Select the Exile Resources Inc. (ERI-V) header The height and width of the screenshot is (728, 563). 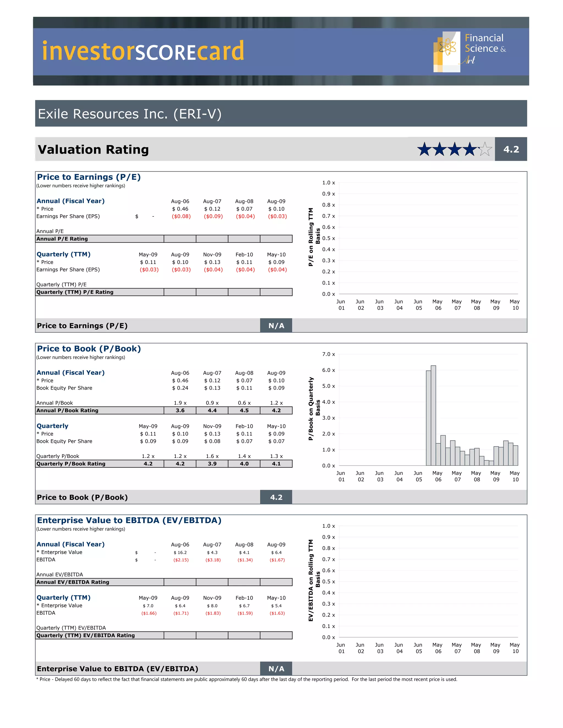pos(129,114)
